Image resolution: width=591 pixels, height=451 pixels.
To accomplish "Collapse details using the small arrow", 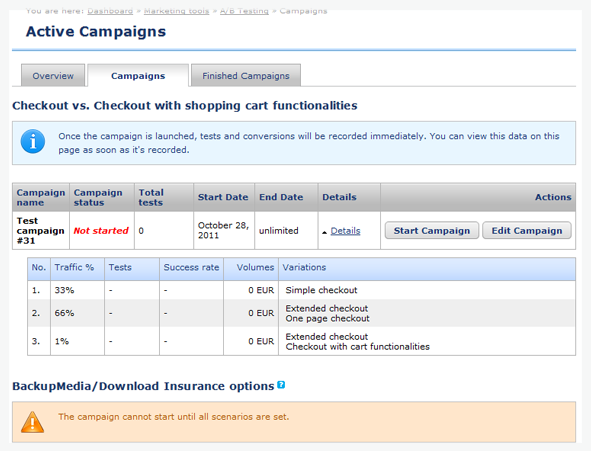I will pyautogui.click(x=325, y=232).
